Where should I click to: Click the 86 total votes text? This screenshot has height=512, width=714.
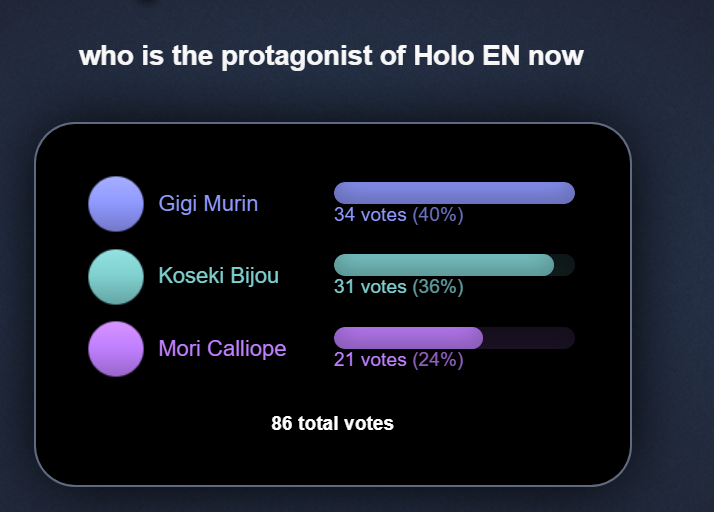tap(332, 423)
